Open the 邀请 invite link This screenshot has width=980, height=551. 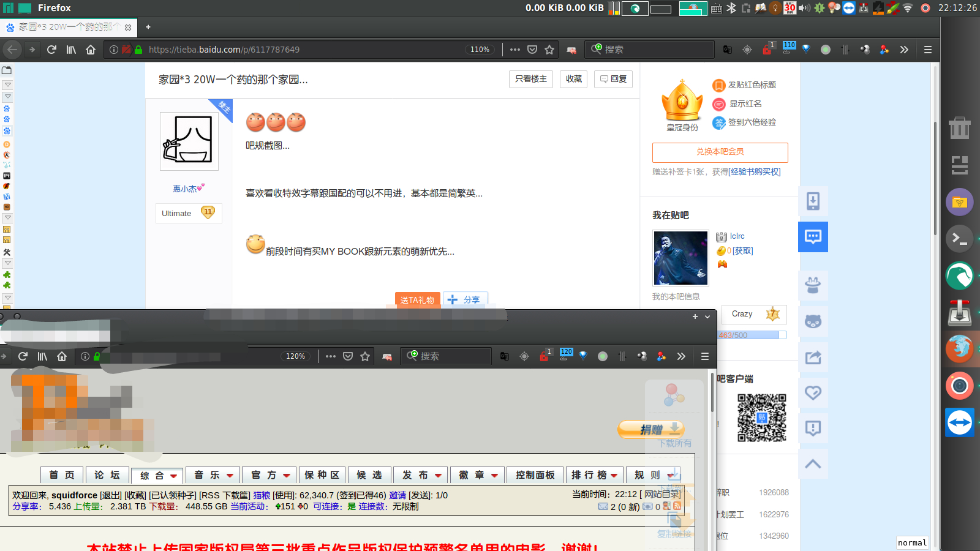tap(398, 495)
